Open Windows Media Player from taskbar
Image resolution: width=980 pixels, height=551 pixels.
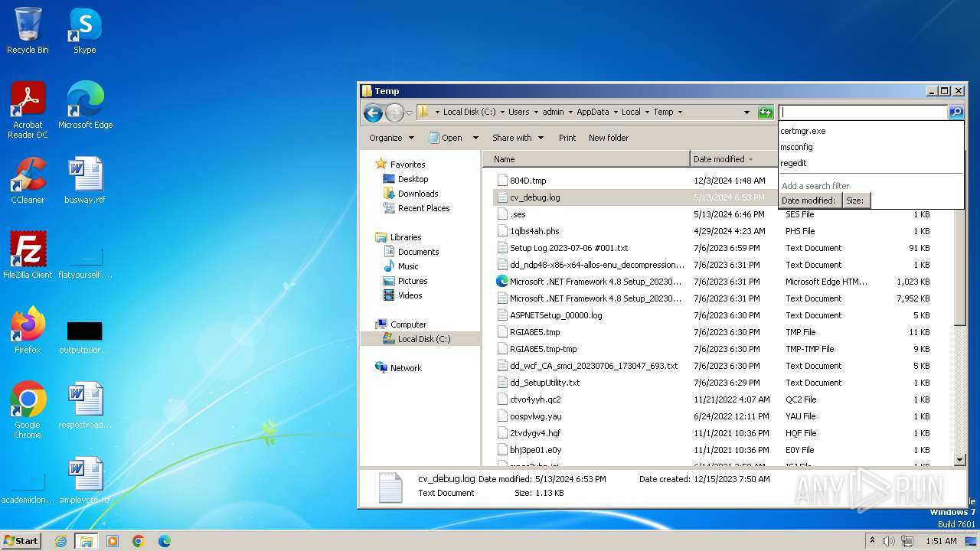pyautogui.click(x=113, y=541)
